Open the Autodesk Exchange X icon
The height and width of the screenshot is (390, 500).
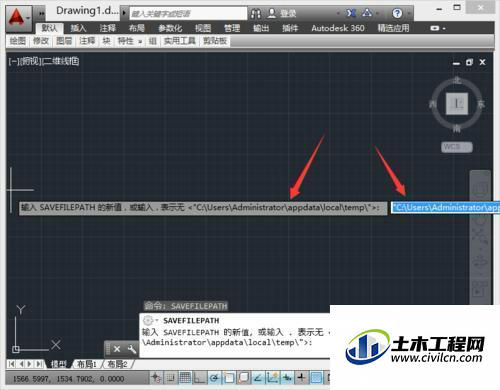pyautogui.click(x=351, y=13)
